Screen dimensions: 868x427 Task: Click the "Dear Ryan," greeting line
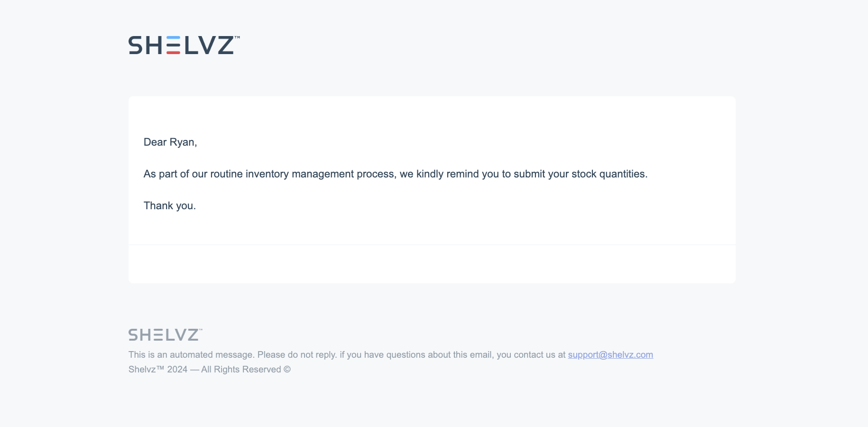pyautogui.click(x=170, y=142)
